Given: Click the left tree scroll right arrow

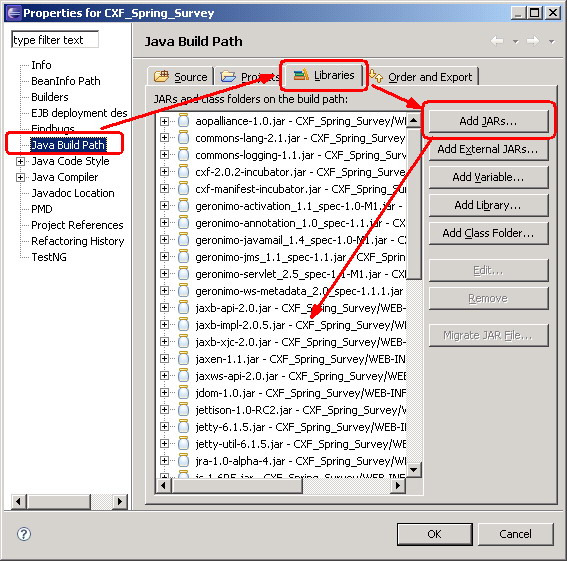Looking at the screenshot, I should click(x=120, y=501).
